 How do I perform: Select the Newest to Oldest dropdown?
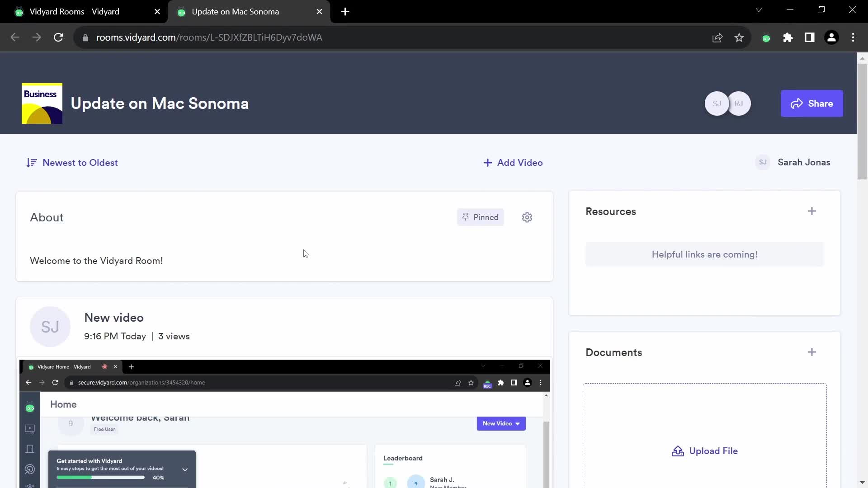pos(72,162)
